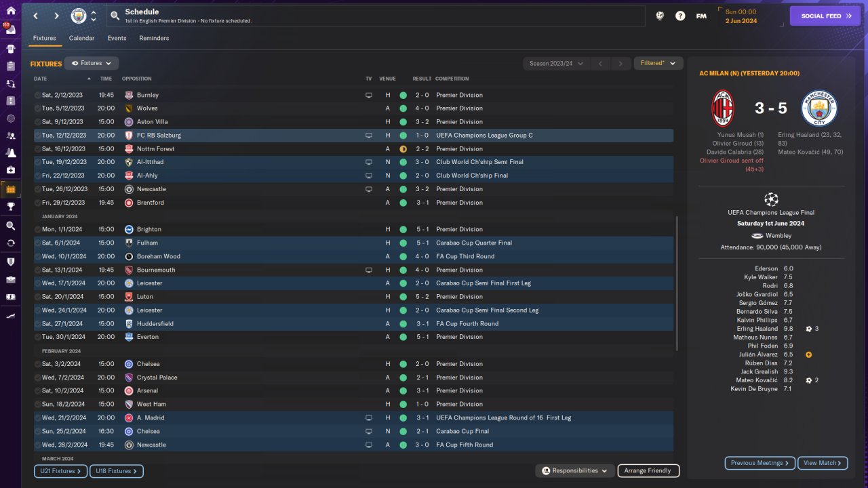Screen dimensions: 868x488
Task: Tick the selector for Nottm Forest fixture
Action: pos(38,149)
